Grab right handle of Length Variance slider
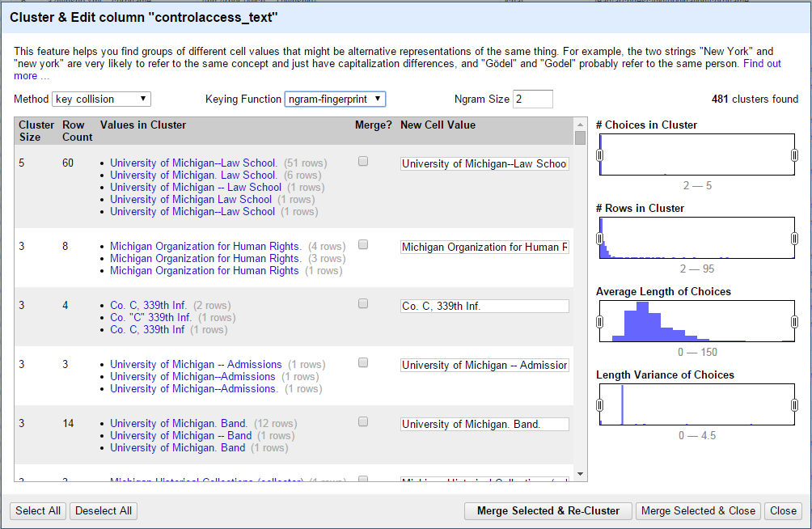 click(x=794, y=405)
